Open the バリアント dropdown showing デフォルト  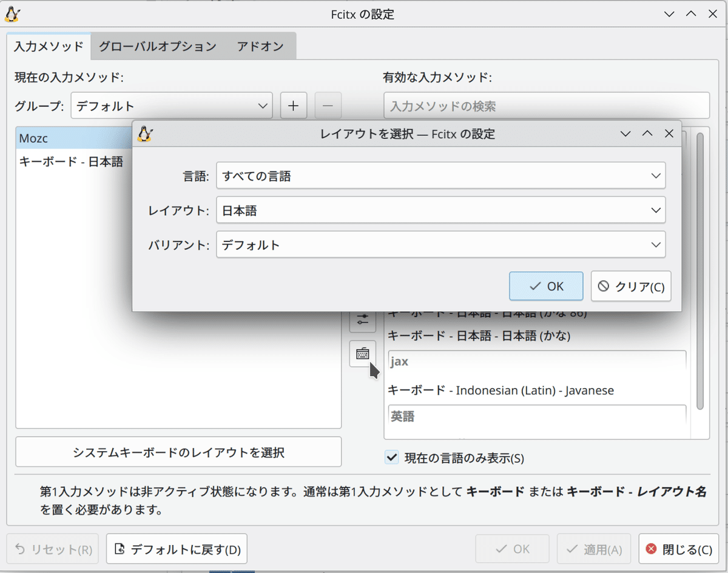(x=441, y=245)
